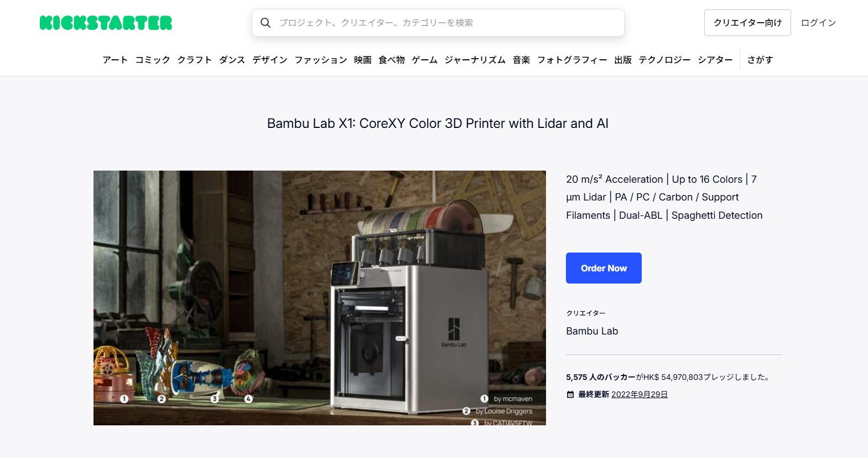Image resolution: width=868 pixels, height=458 pixels.
Task: Click さがす in the navigation
Action: click(x=760, y=60)
